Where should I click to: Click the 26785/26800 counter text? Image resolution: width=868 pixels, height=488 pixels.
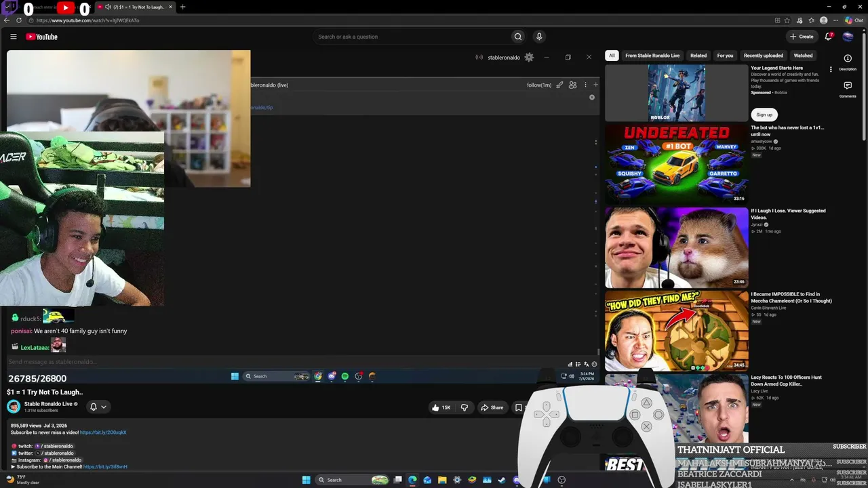(37, 378)
